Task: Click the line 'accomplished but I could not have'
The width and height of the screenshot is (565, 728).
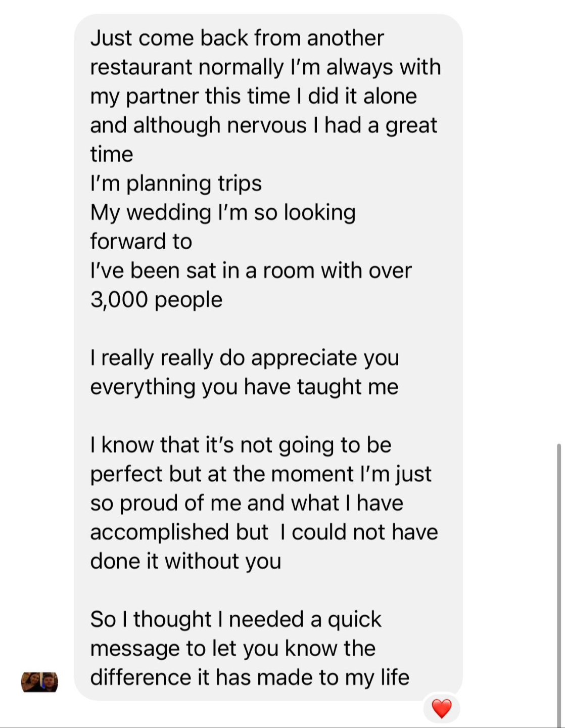Action: click(x=264, y=532)
